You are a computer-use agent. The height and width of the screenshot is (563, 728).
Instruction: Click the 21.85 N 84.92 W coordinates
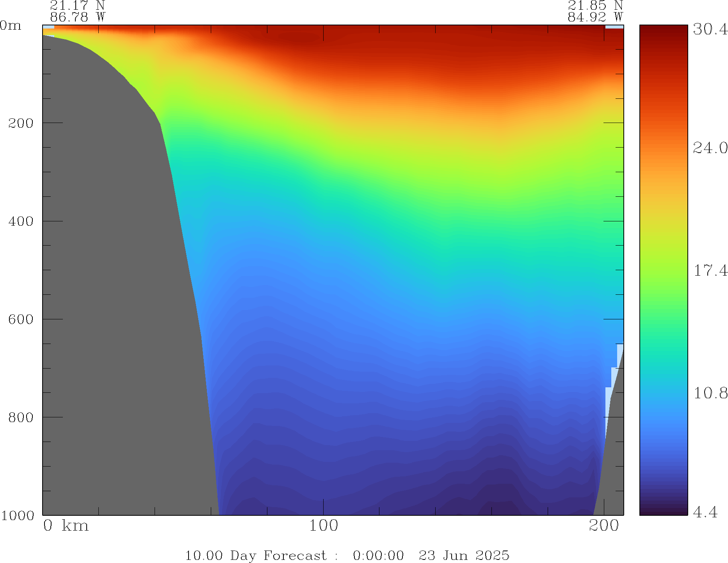(595, 11)
